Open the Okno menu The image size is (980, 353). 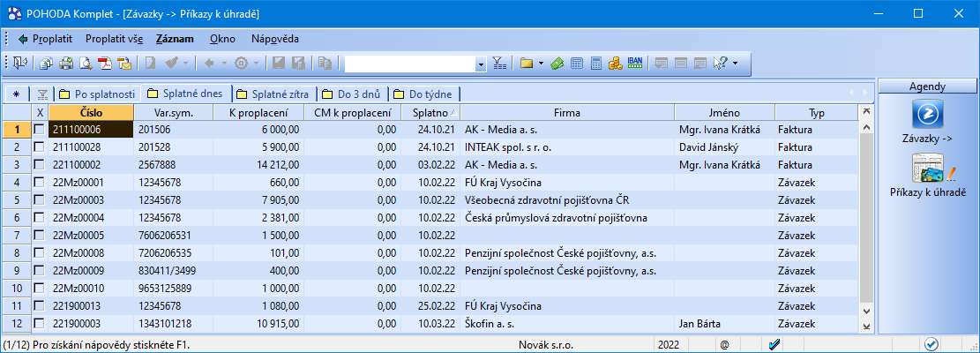[222, 39]
